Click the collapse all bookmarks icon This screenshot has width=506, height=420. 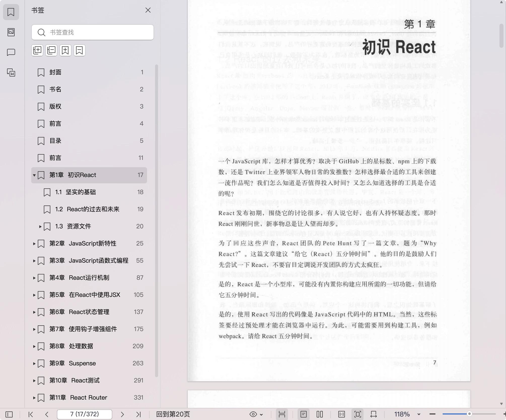point(51,50)
